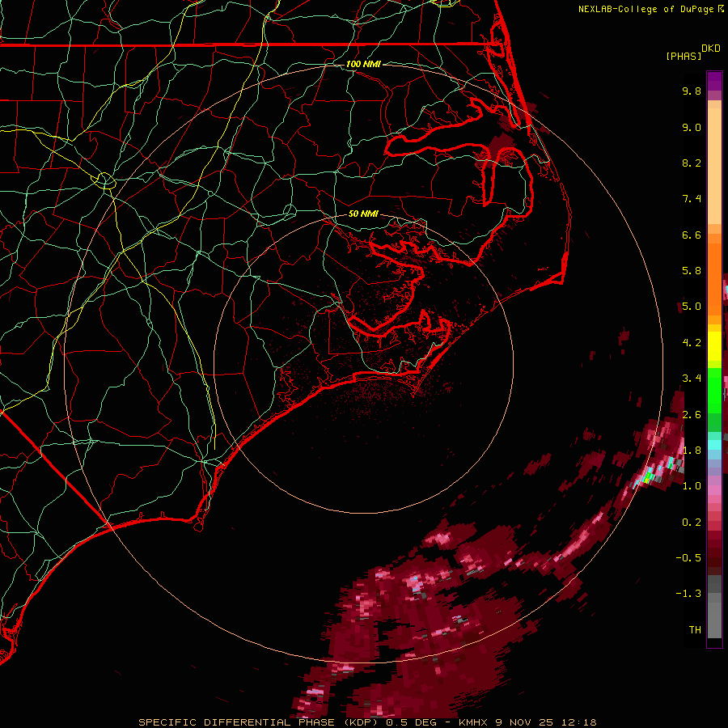Image resolution: width=728 pixels, height=728 pixels.
Task: Click the 50 NMI range ring label
Action: tap(363, 214)
